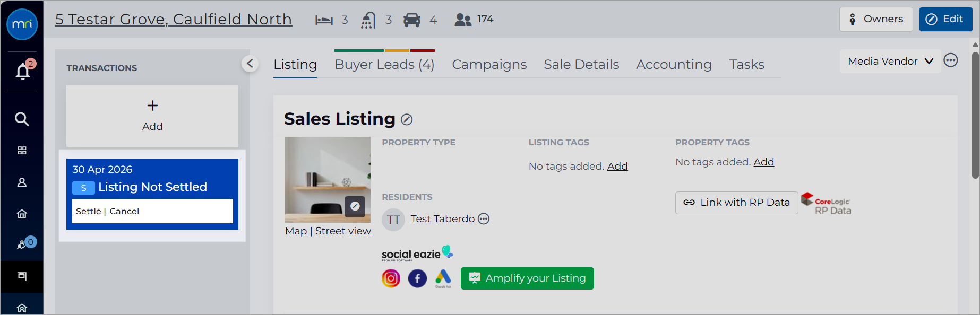Open the Sale Details tab
The width and height of the screenshot is (980, 315).
coord(581,64)
